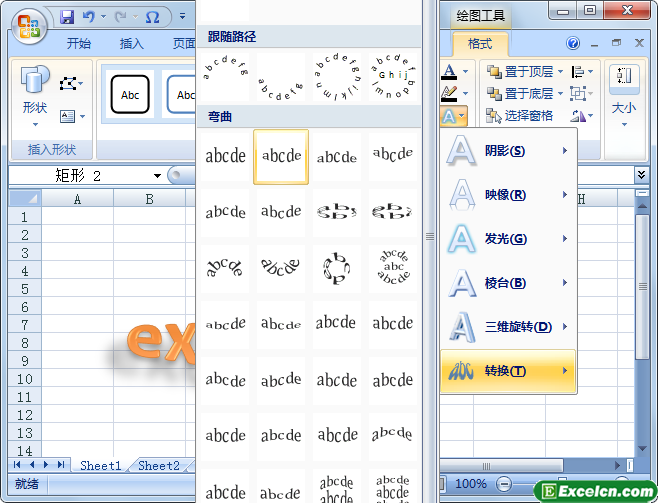Click Bring to Front (置于顶层)

520,72
